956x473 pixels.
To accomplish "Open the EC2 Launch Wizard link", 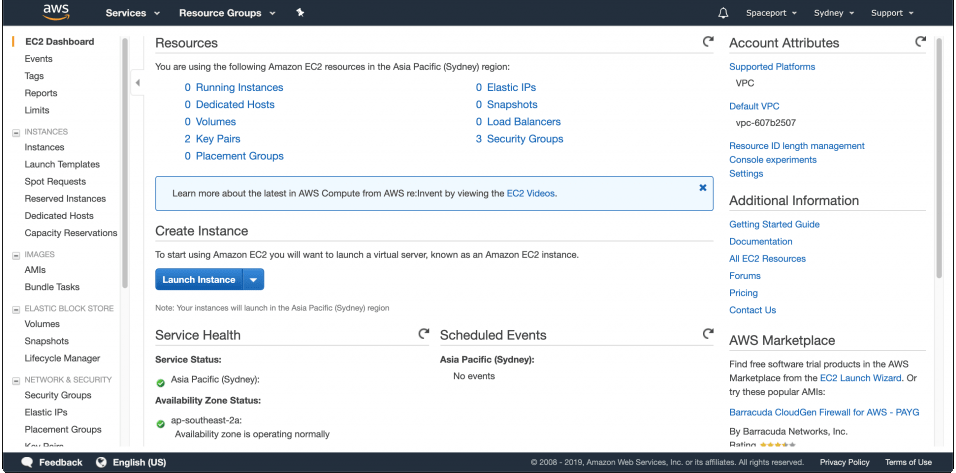I will [860, 377].
